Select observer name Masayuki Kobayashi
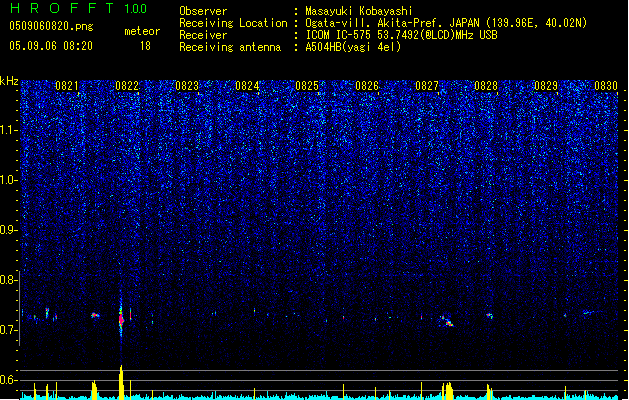Viewport: 629px width, 400px height. 359,11
